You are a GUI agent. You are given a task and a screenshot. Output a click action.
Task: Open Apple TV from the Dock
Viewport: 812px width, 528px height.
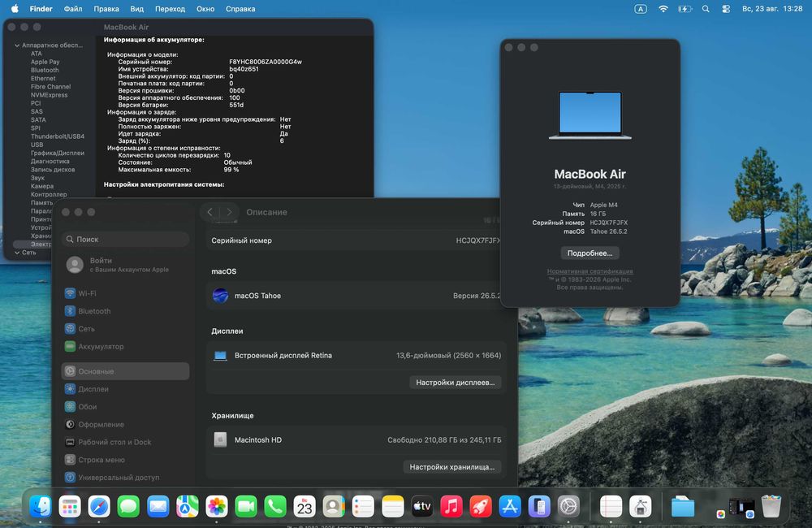point(422,506)
